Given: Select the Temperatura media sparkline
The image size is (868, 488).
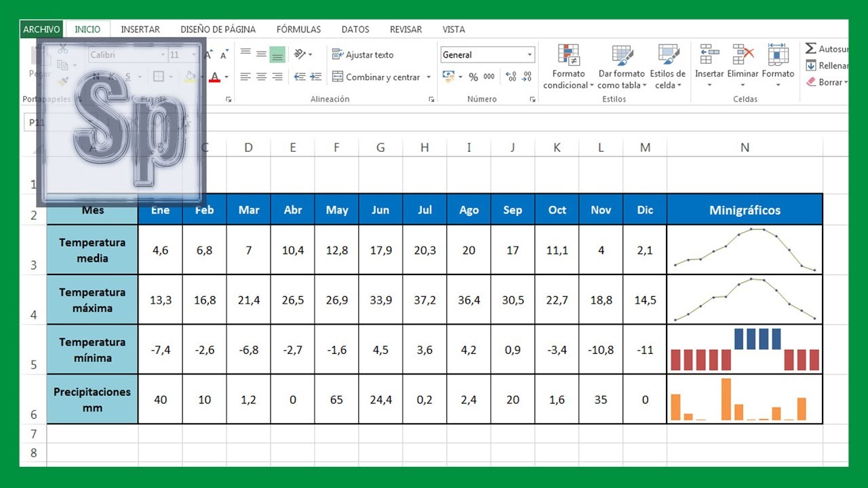Looking at the screenshot, I should click(x=745, y=250).
